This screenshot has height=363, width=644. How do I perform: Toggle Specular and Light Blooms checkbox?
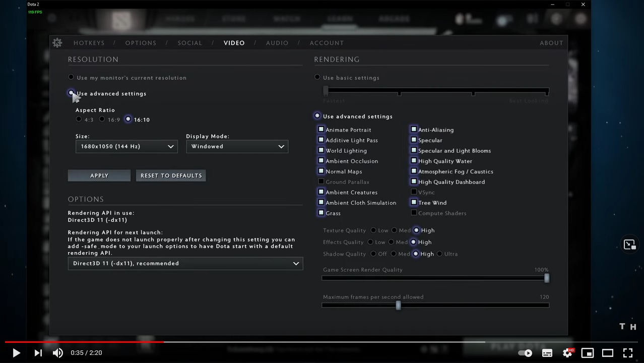click(414, 150)
